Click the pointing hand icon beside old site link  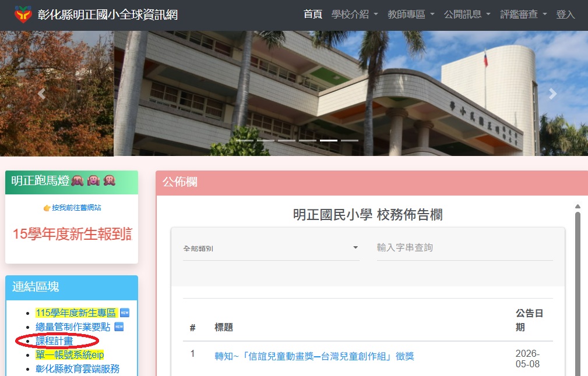[x=47, y=208]
